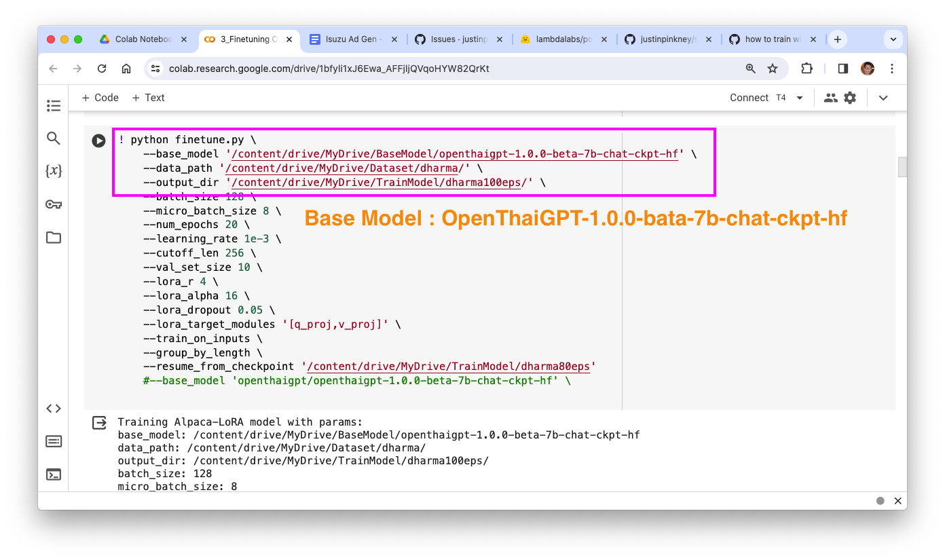Bookmark this page with the star
945x560 pixels.
click(773, 69)
